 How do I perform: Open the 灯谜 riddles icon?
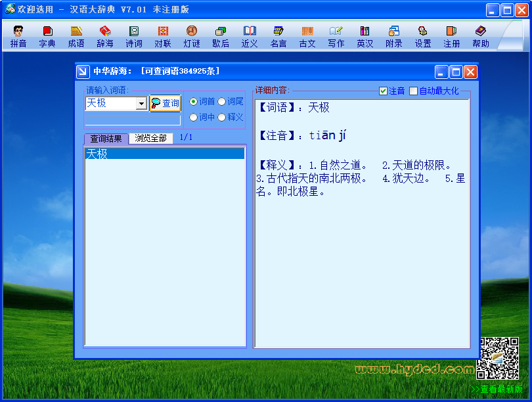point(192,37)
